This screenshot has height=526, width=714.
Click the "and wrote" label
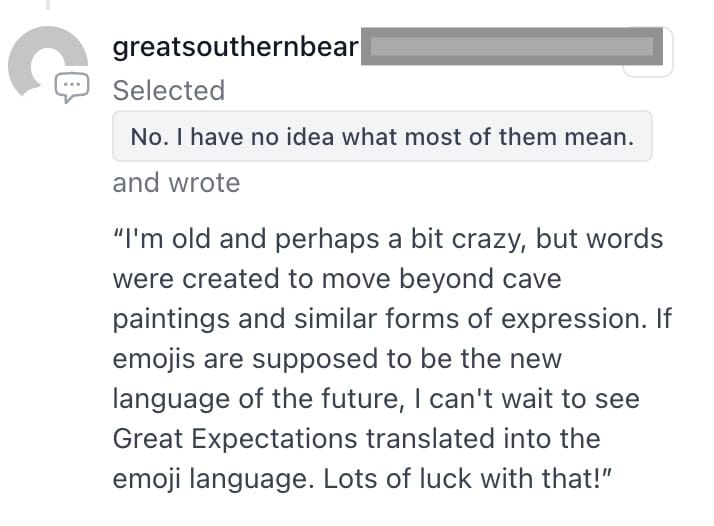(176, 183)
